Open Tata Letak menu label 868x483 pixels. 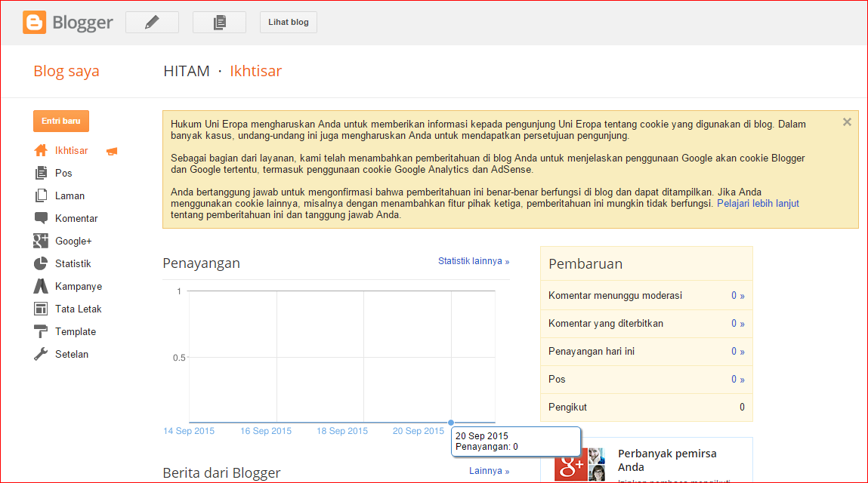78,309
